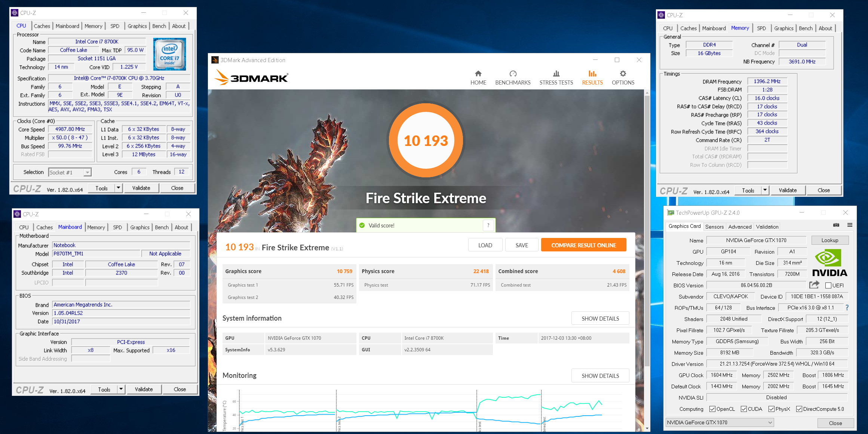Screen dimensions: 868x434
Task: Click the orange 10 193 score circle
Action: click(426, 140)
